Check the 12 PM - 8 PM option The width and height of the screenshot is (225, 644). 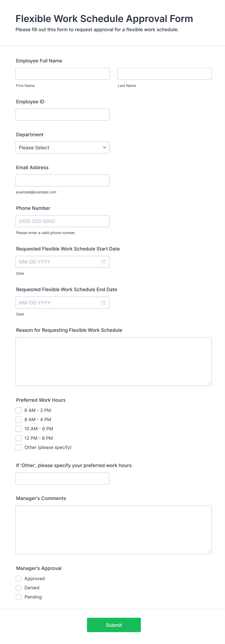(x=18, y=438)
